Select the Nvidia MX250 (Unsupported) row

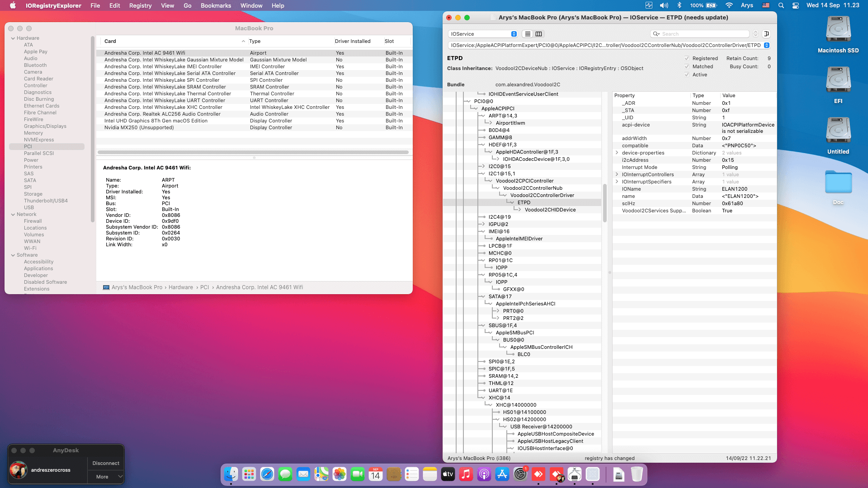[x=253, y=127]
